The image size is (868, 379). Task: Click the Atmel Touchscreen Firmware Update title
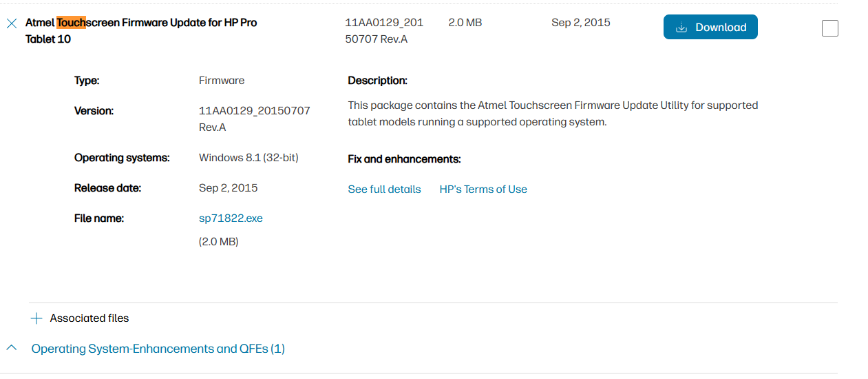[x=141, y=31]
